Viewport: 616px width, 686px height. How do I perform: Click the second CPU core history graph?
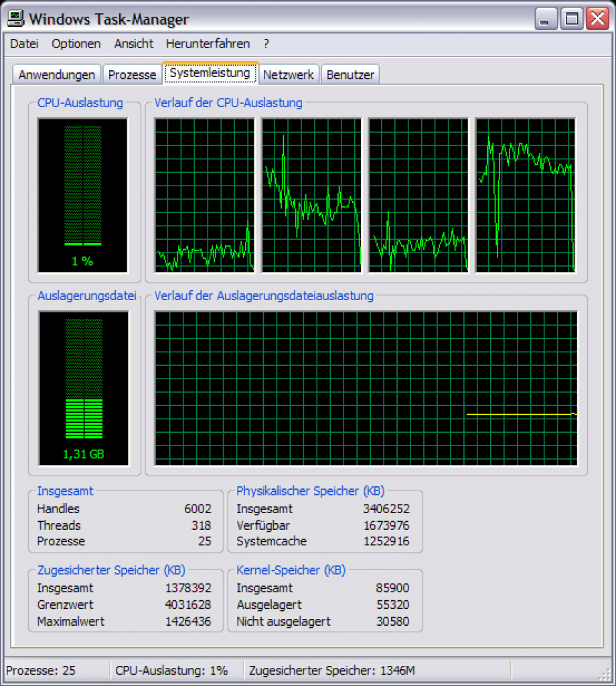pos(312,195)
